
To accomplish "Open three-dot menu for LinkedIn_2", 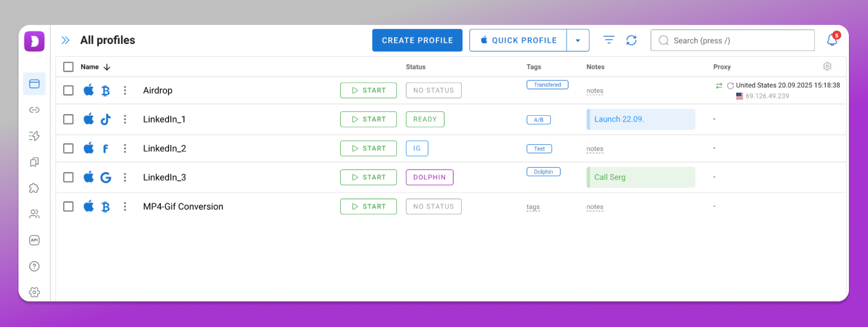I will (125, 148).
